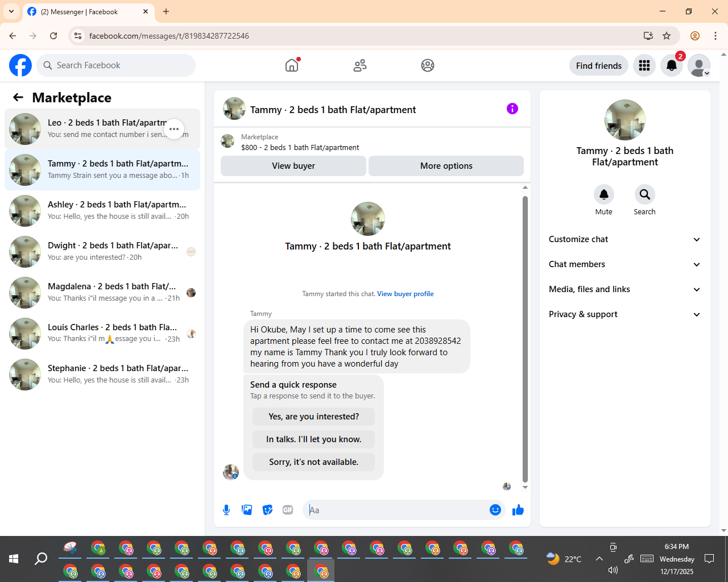Open Windows Start menu
This screenshot has width=728, height=582.
(x=14, y=559)
